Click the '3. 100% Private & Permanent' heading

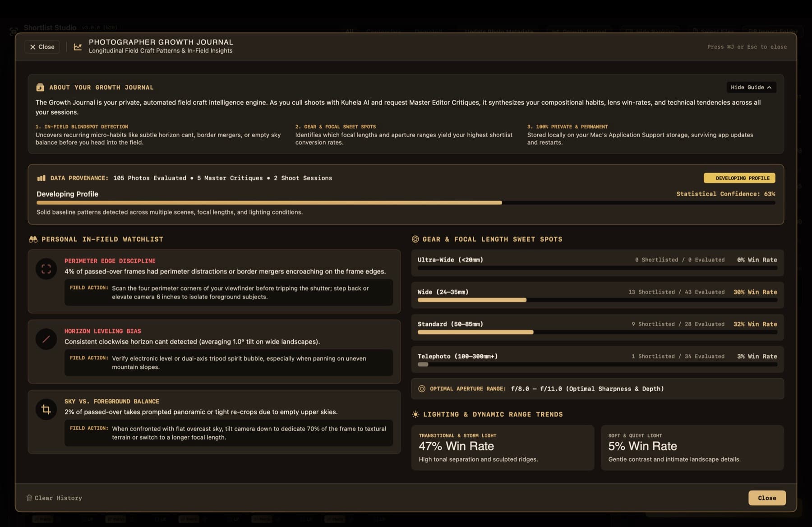567,127
